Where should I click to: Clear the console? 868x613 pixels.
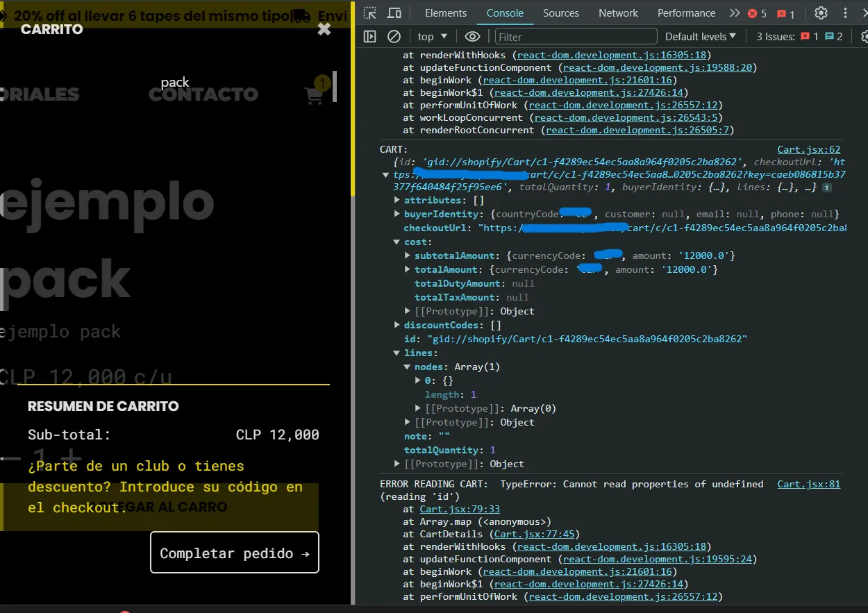coord(394,37)
